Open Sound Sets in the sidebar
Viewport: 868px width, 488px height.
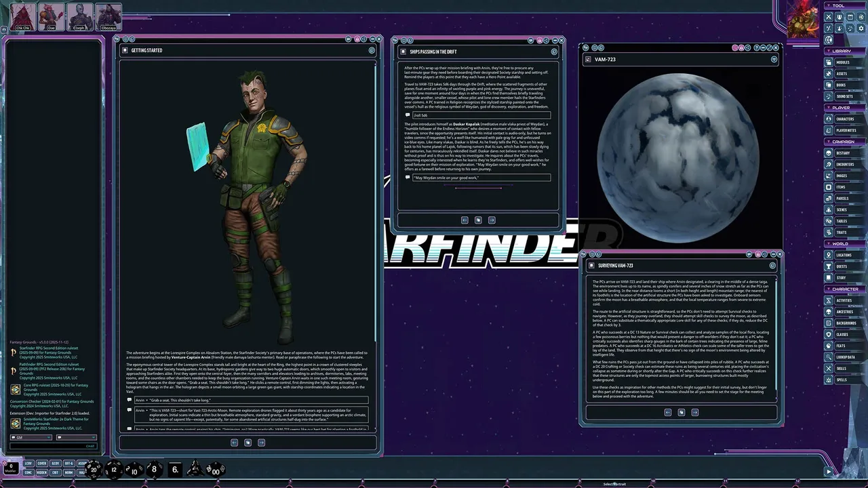pos(845,96)
